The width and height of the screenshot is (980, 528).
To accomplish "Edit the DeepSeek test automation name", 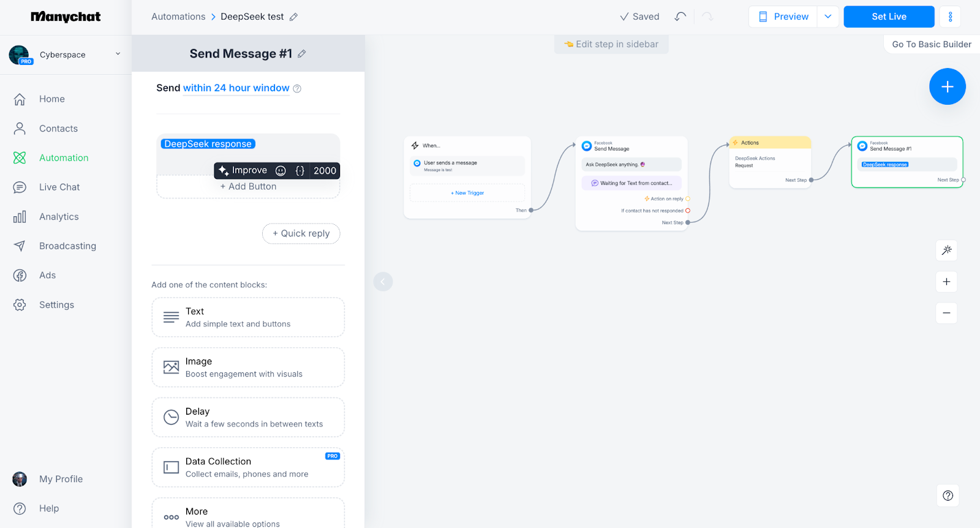I will pos(294,17).
